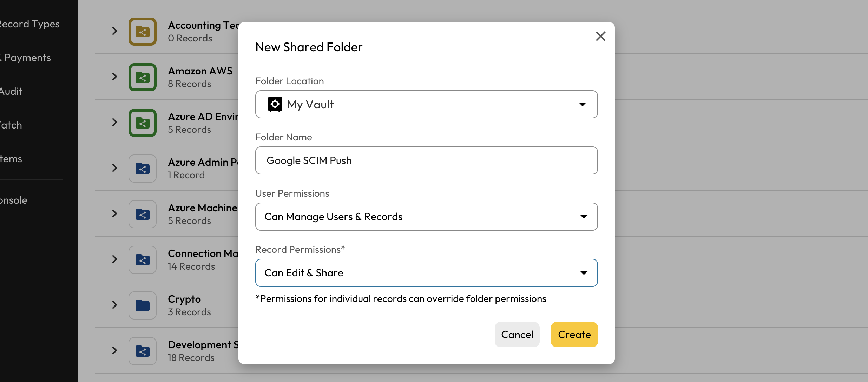Open Record Types in the sidebar
Screen dimensions: 868x382
[30, 24]
